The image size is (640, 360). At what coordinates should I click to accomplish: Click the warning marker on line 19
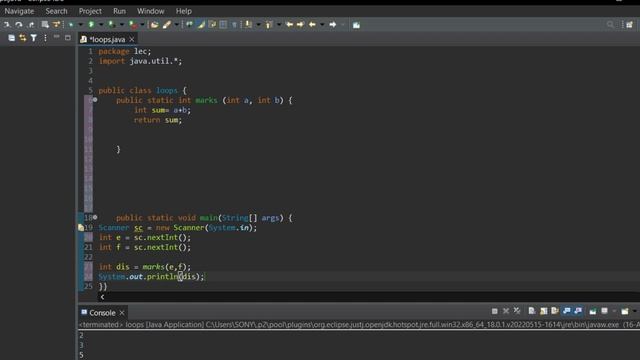(x=81, y=227)
